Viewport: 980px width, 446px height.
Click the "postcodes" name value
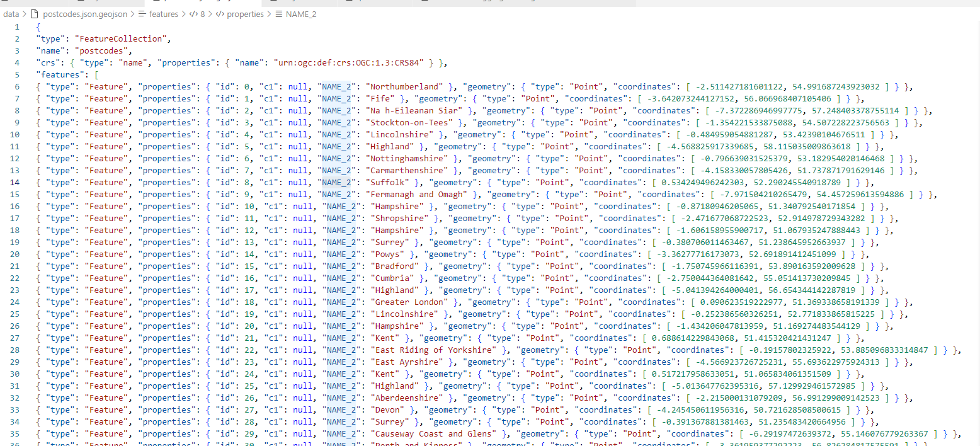(102, 50)
